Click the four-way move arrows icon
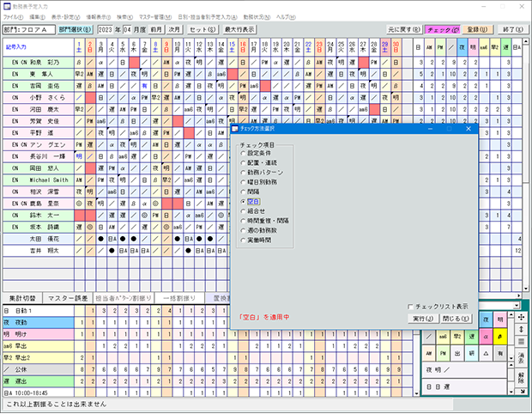The image size is (532, 414). [x=521, y=317]
